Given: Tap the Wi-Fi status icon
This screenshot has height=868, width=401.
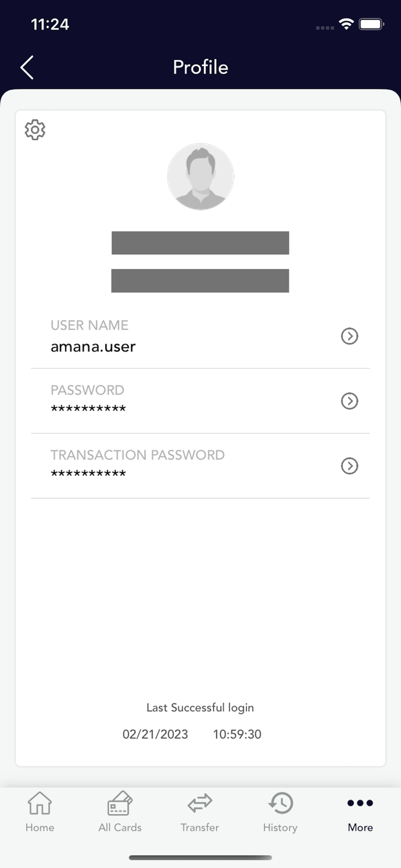Looking at the screenshot, I should click(346, 24).
